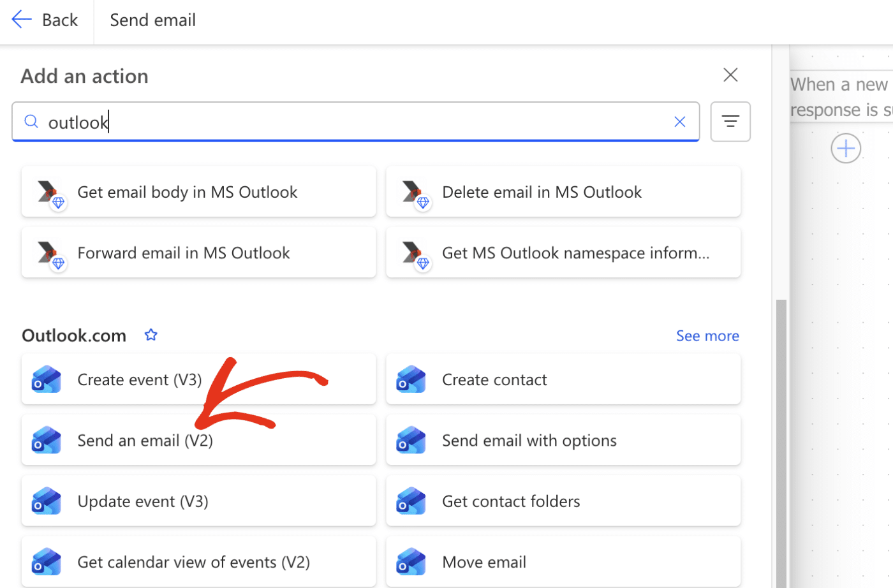893x588 pixels.
Task: Click the search magnifier icon
Action: point(31,121)
